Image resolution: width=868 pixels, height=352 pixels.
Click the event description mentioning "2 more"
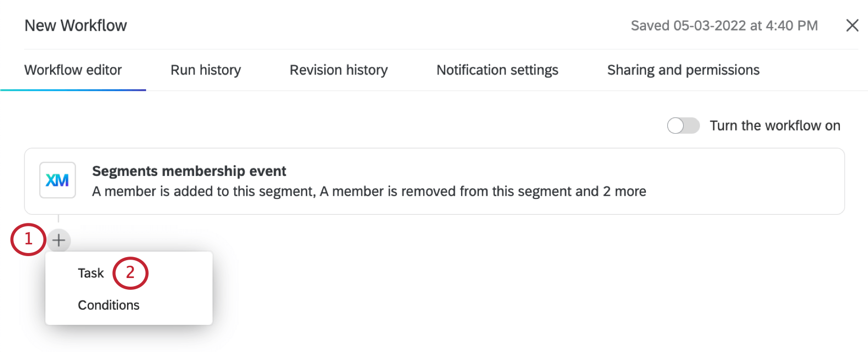pos(369,191)
